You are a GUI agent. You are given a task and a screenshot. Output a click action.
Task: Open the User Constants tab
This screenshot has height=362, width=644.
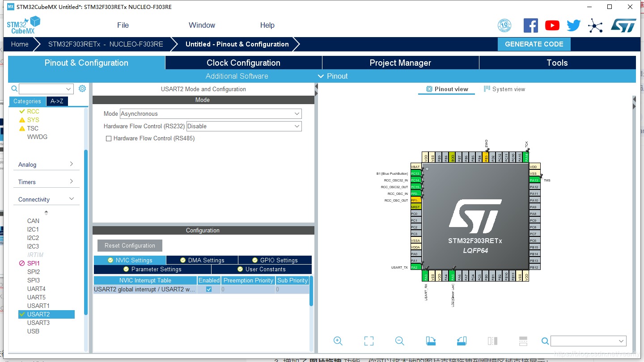click(x=262, y=269)
